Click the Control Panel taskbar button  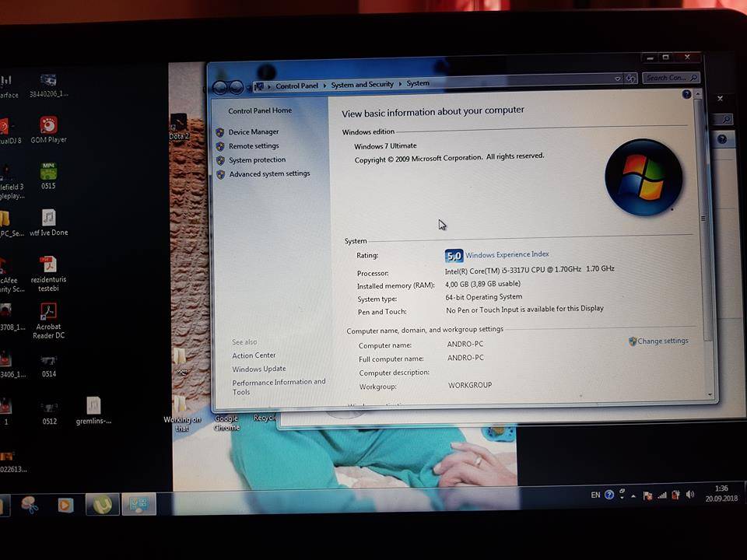[139, 504]
